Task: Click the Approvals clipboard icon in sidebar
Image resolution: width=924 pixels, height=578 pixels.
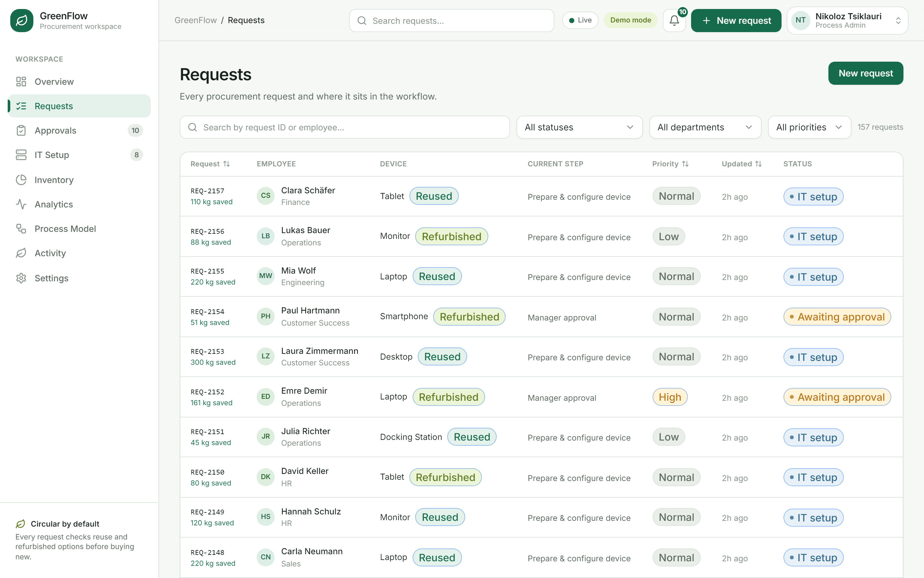Action: click(x=21, y=130)
